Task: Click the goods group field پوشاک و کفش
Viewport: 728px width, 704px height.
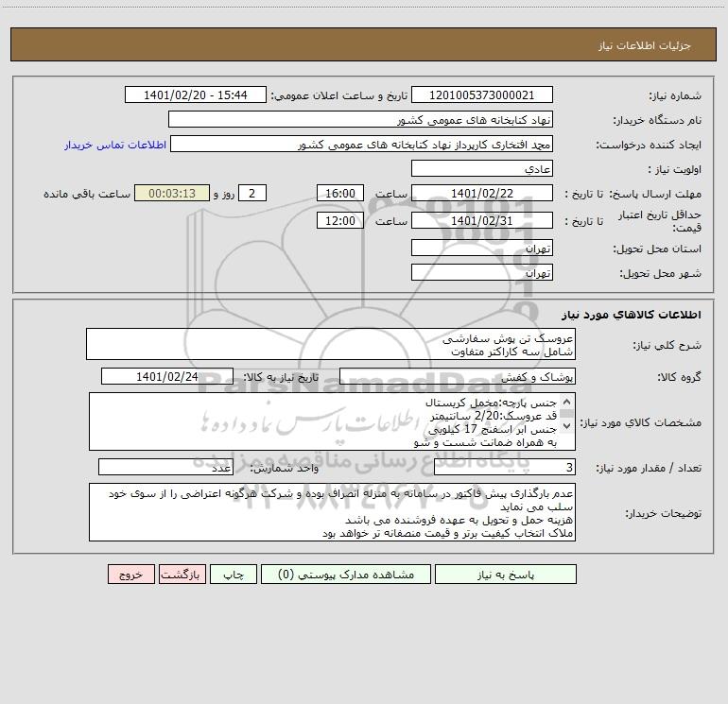Action: click(458, 376)
